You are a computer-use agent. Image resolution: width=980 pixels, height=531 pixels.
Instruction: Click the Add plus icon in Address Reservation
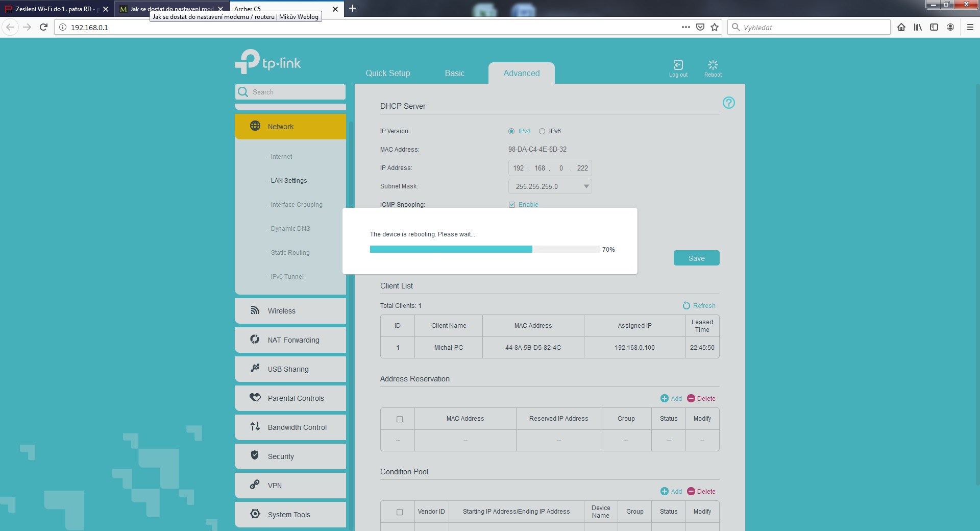click(x=665, y=398)
